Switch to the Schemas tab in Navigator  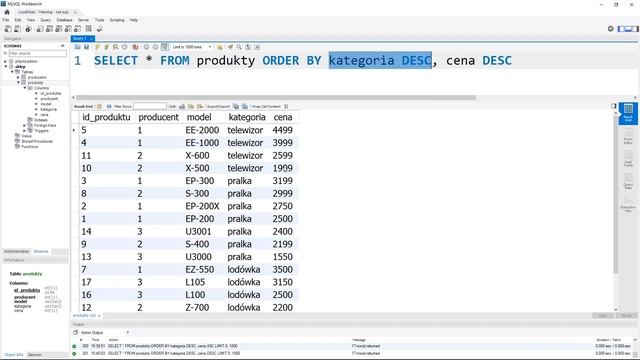pos(41,251)
